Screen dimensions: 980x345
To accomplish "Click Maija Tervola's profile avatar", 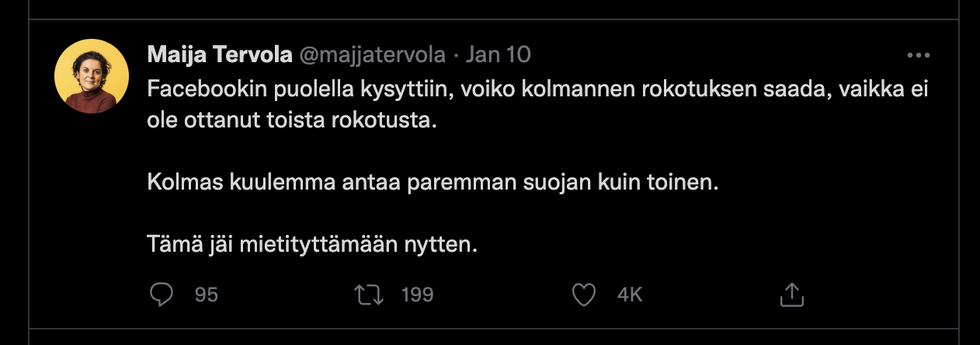I will click(x=92, y=76).
